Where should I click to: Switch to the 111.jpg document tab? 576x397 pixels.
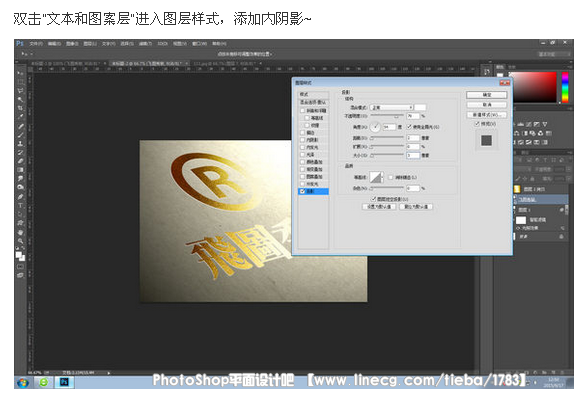click(224, 64)
